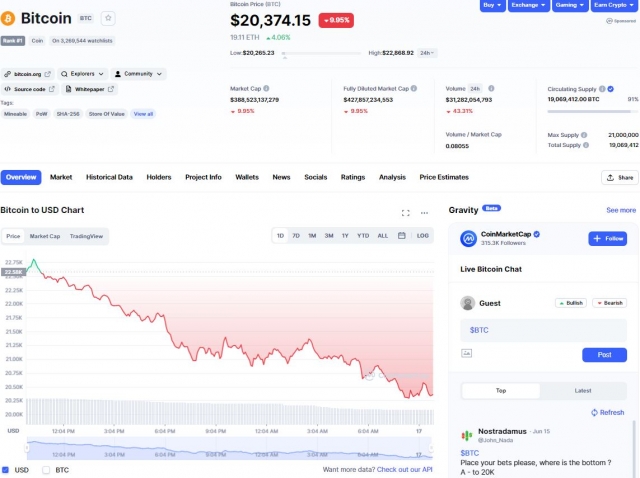Refresh the Gravity chat feed
640x478 pixels.
coord(608,412)
